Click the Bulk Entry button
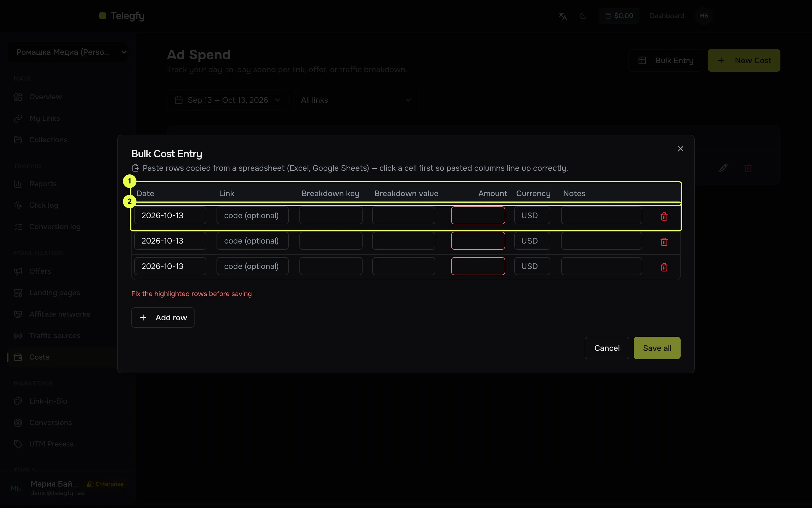Viewport: 812px width, 508px height. [x=666, y=60]
